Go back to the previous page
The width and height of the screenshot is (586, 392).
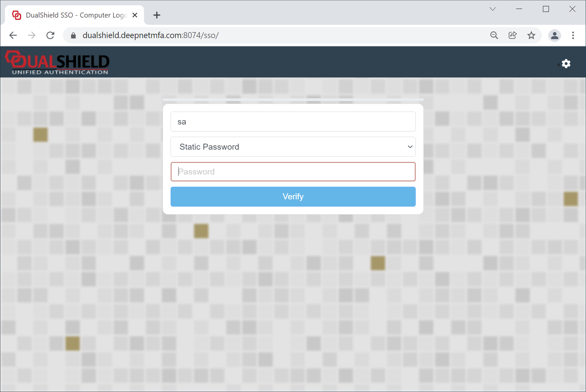coord(13,35)
